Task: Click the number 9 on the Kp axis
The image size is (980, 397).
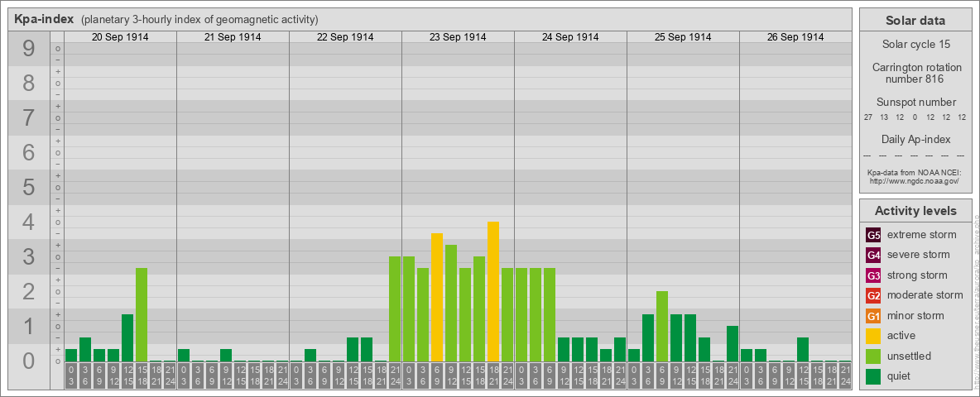Action: tap(28, 50)
